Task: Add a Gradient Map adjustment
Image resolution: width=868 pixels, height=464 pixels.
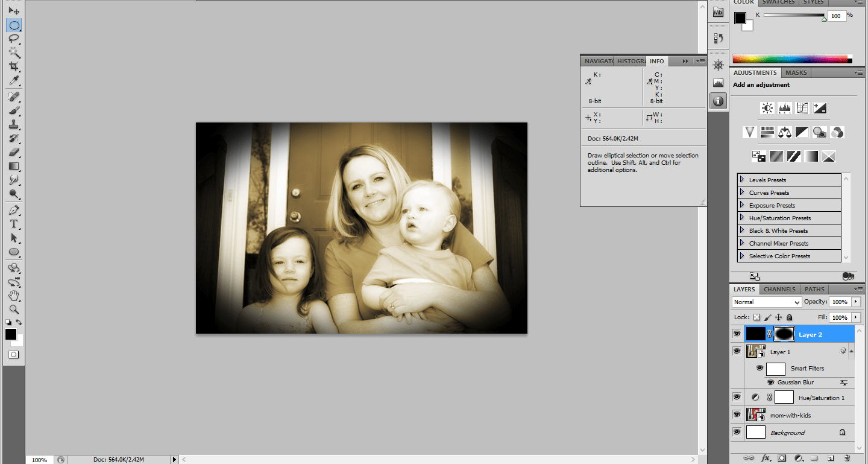Action: coord(811,156)
